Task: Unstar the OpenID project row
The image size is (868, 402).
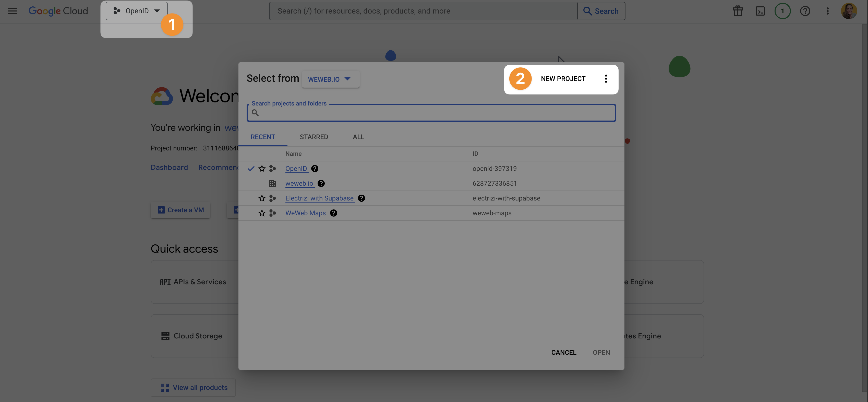Action: point(262,169)
